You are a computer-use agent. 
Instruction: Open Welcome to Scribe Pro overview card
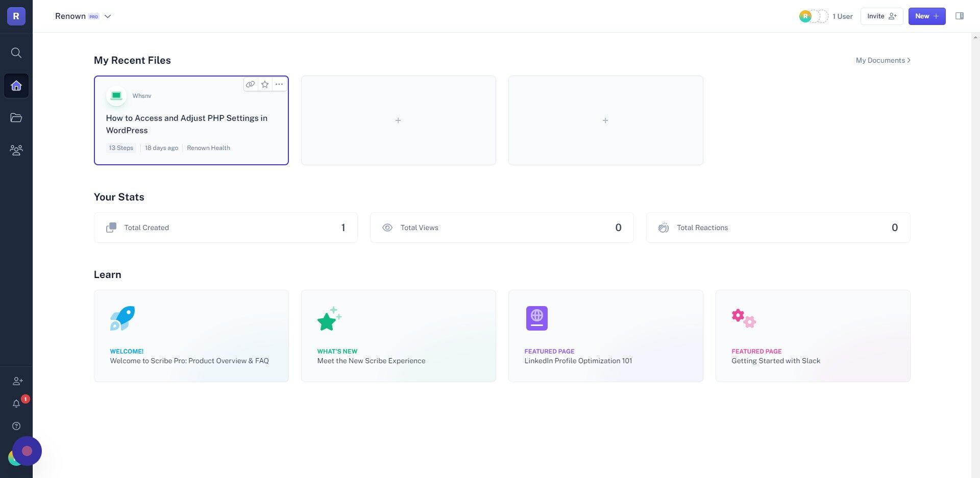[191, 336]
